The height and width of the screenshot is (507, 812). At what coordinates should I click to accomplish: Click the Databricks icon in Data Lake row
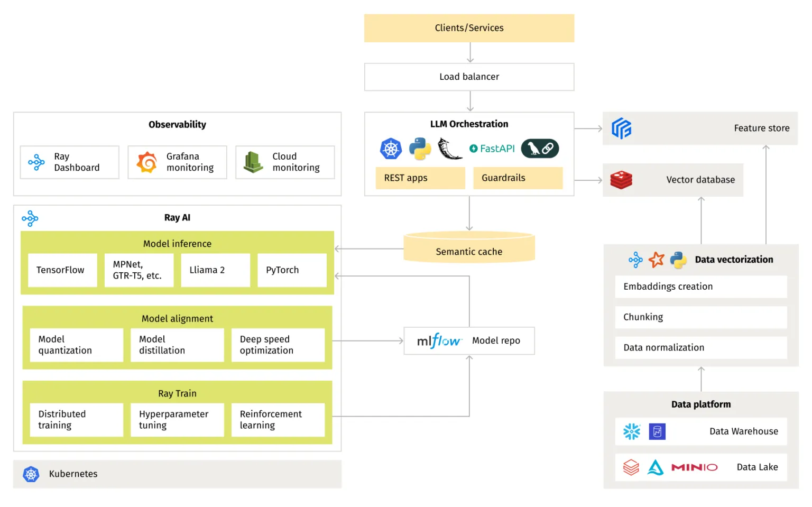click(x=631, y=467)
